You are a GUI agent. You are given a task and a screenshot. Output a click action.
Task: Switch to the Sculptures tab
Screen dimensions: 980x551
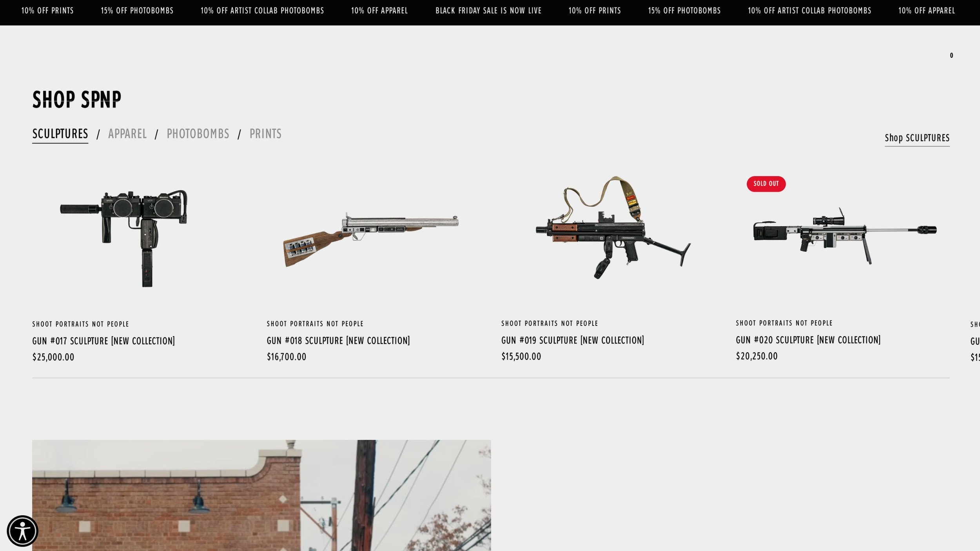pos(60,134)
